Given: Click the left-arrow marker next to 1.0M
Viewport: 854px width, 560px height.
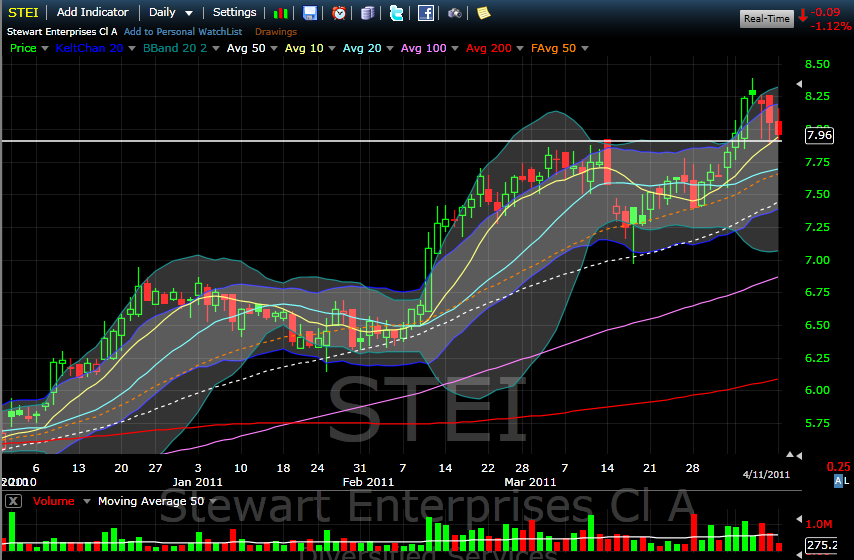Looking at the screenshot, I should click(x=799, y=519).
